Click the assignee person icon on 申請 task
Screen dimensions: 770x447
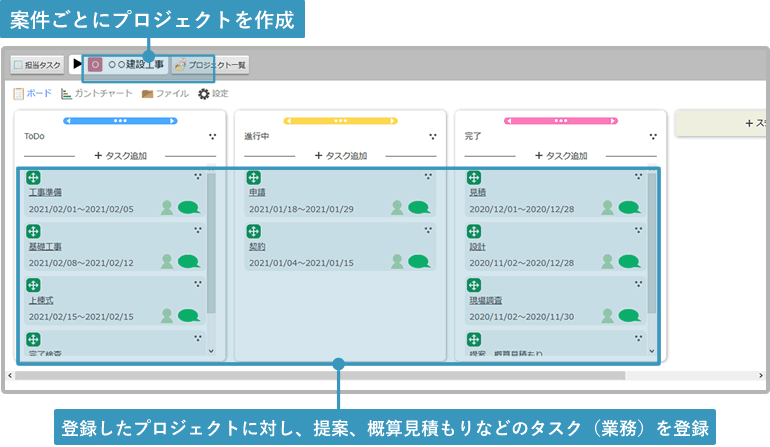point(397,208)
